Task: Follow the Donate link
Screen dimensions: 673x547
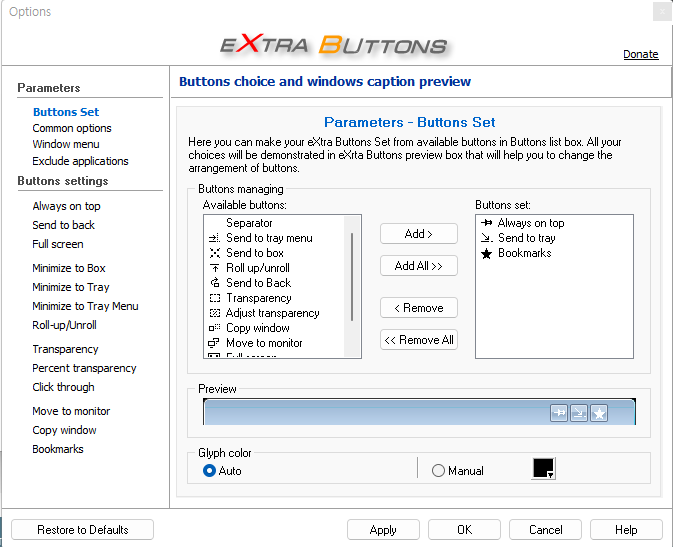Action: (641, 54)
